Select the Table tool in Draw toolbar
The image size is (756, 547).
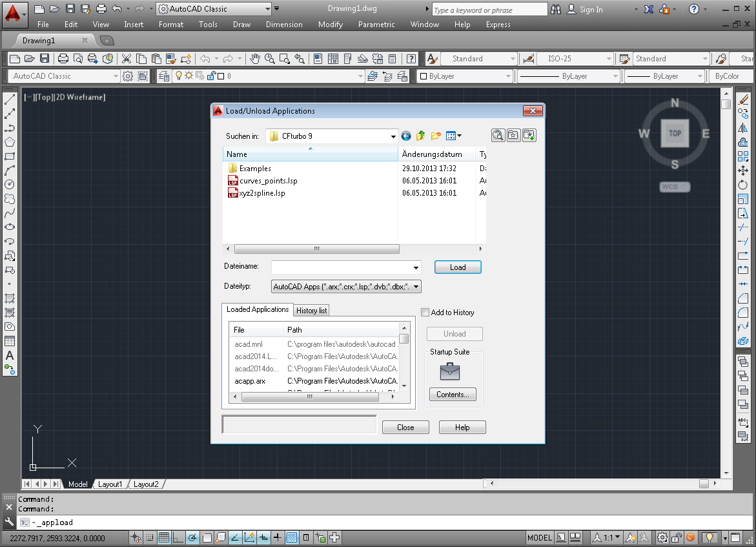[x=10, y=341]
